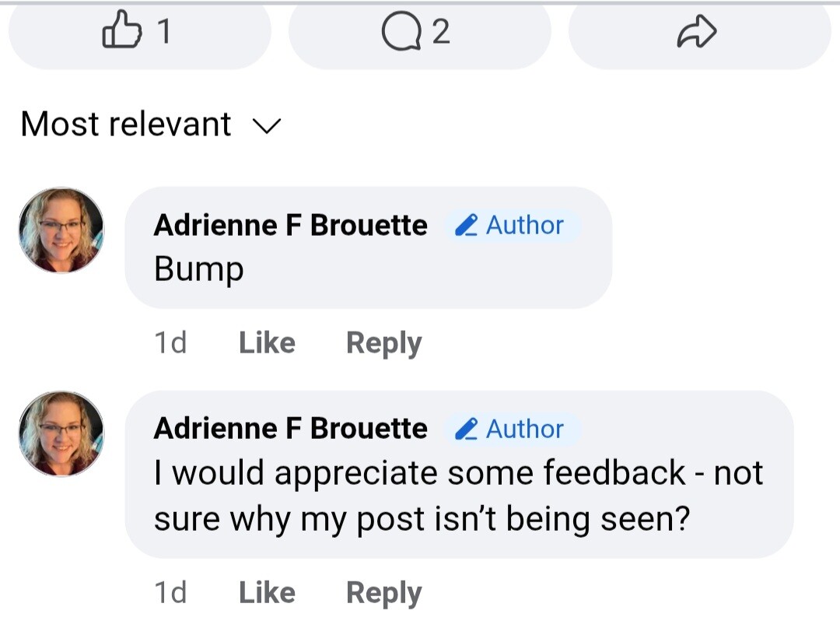Tap the share arrow icon
840x642 pixels.
[x=697, y=33]
